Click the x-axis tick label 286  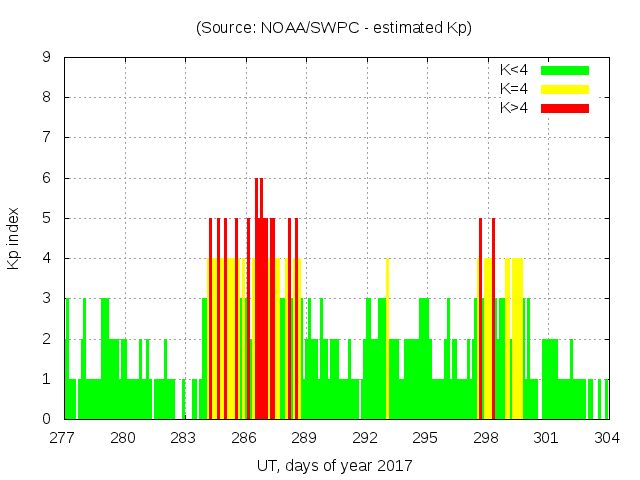(244, 437)
